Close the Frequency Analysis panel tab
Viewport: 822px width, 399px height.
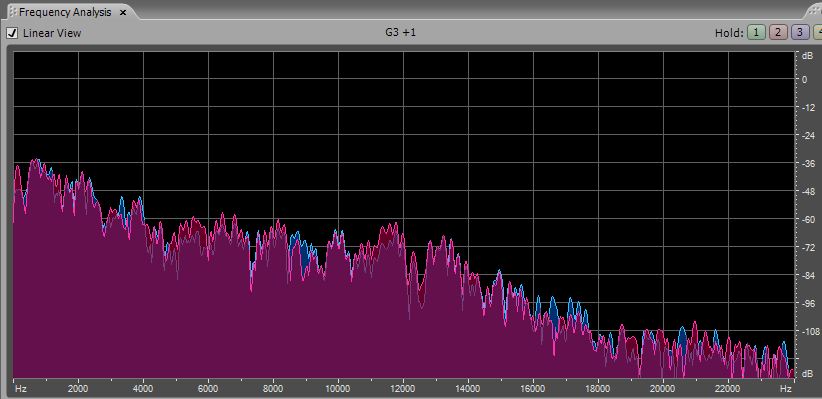click(x=123, y=12)
